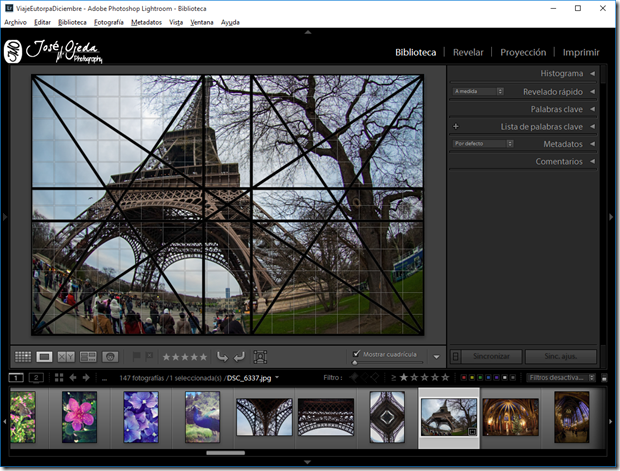Open Fotografía menu
Screen dimensions: 620x471
point(109,22)
